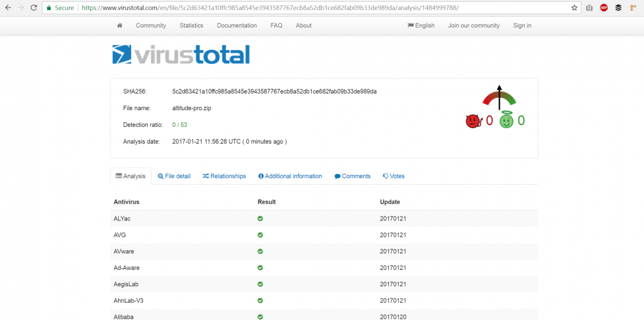Click Join our community link
Viewport: 644px width, 320px height.
[x=474, y=26]
